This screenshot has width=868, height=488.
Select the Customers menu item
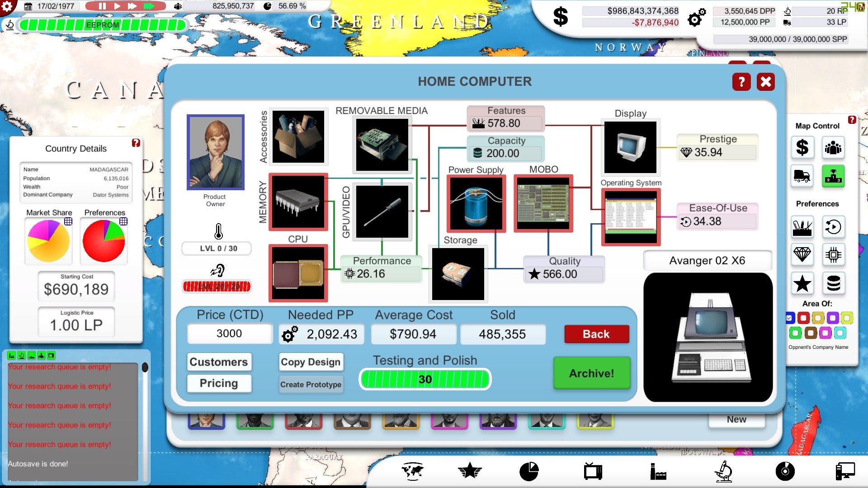(218, 361)
